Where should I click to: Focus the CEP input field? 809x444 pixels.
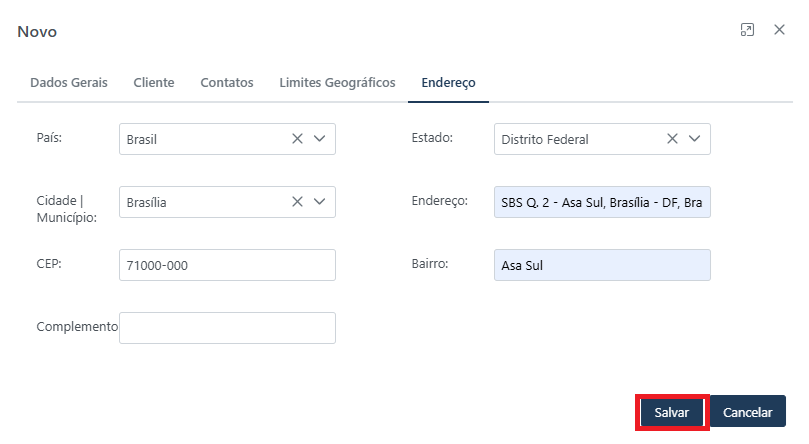point(227,265)
